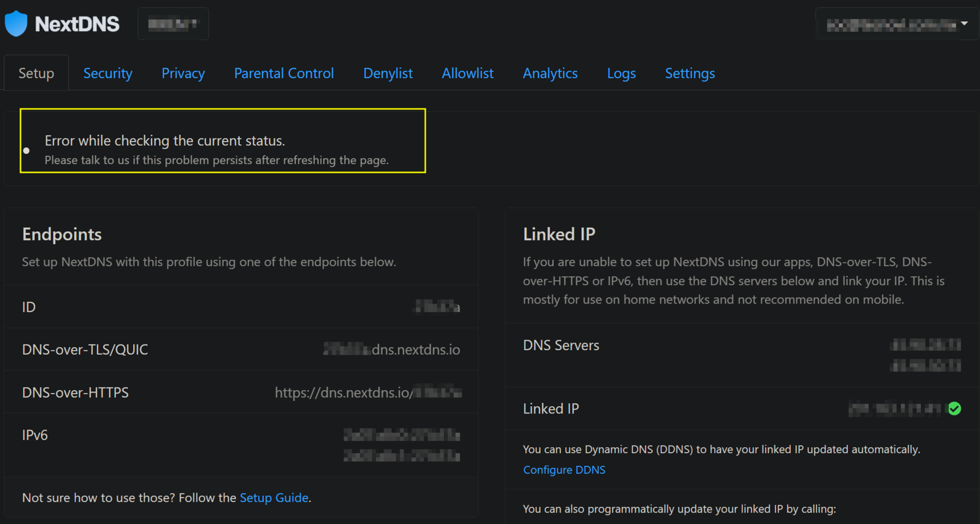View the Analytics tab
980x524 pixels.
tap(550, 73)
